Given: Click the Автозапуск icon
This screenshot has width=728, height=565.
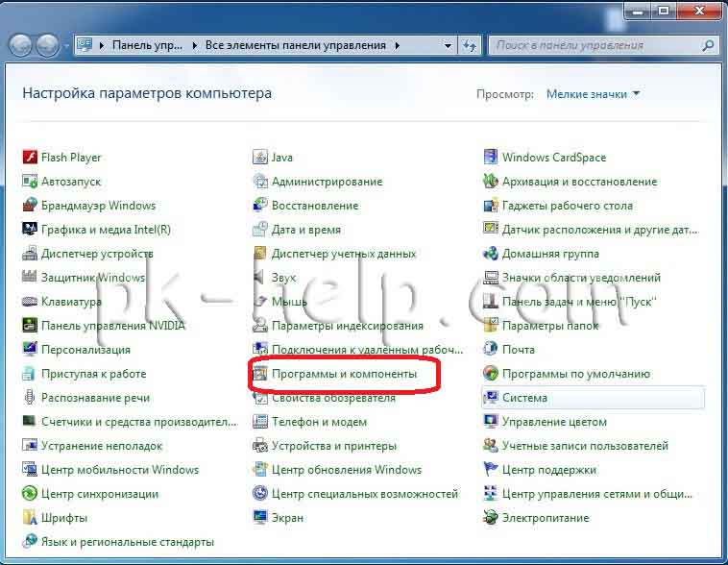Looking at the screenshot, I should [x=30, y=182].
